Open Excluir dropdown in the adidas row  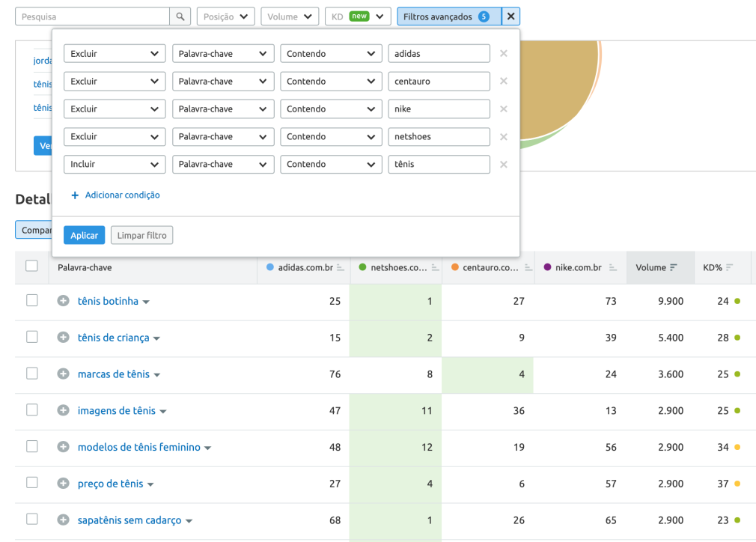click(115, 53)
